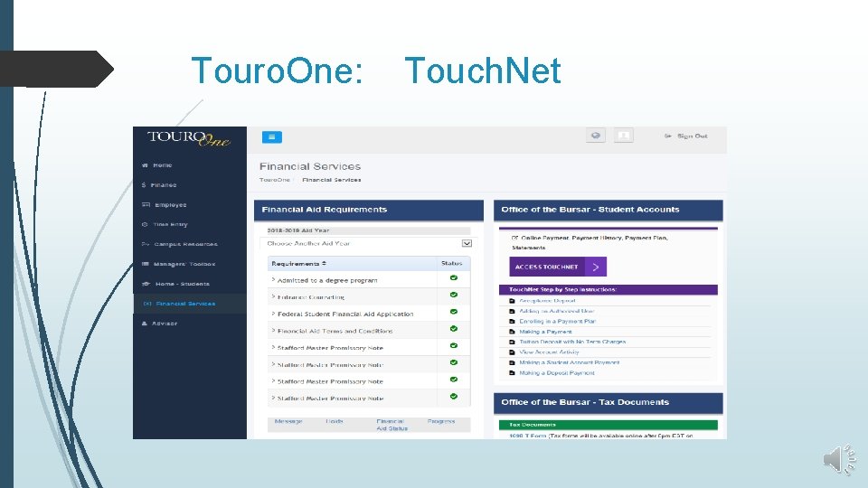The image size is (868, 488).
Task: Switch to the Message tab
Action: [288, 422]
